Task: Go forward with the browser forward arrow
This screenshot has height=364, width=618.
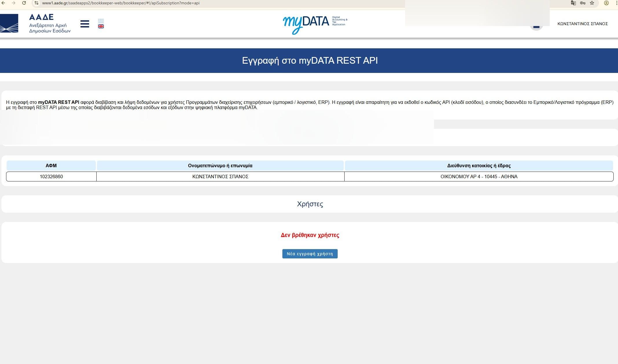Action: (x=14, y=3)
